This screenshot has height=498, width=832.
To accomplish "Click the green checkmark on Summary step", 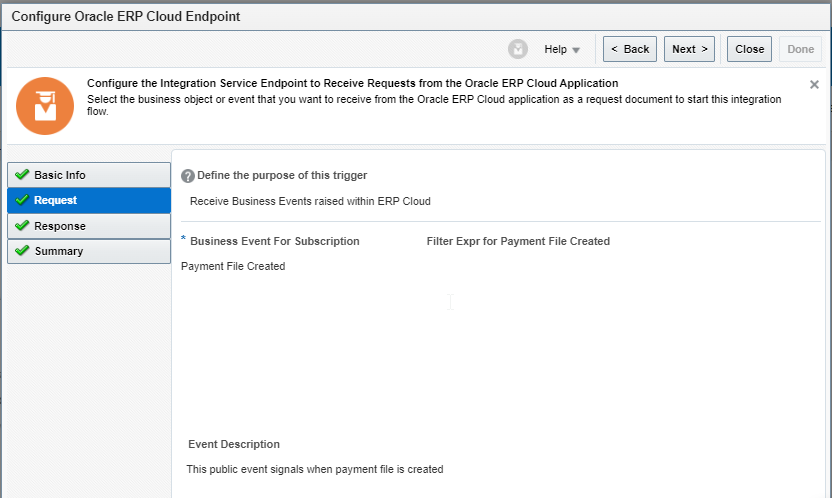I will (22, 250).
